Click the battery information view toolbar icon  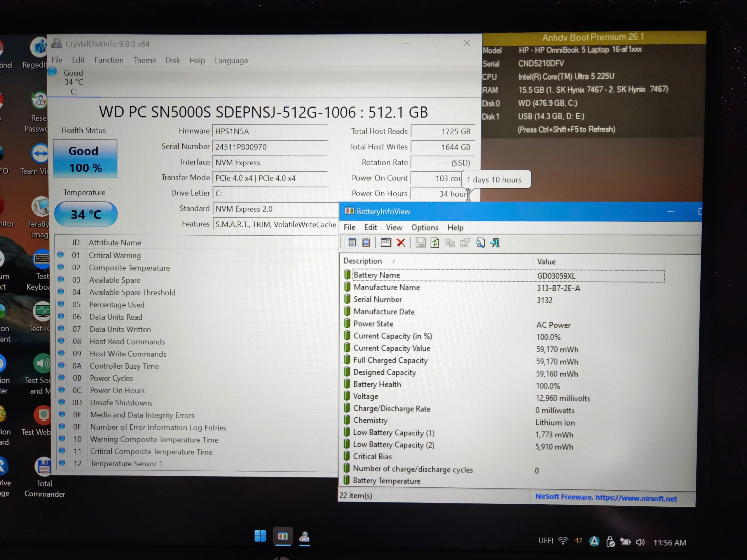click(x=352, y=243)
